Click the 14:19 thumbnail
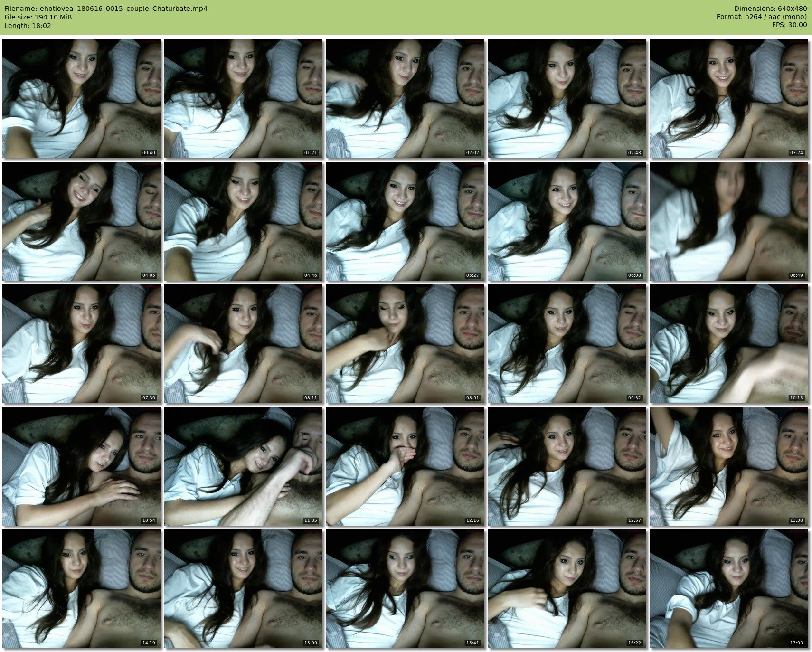 pos(82,589)
